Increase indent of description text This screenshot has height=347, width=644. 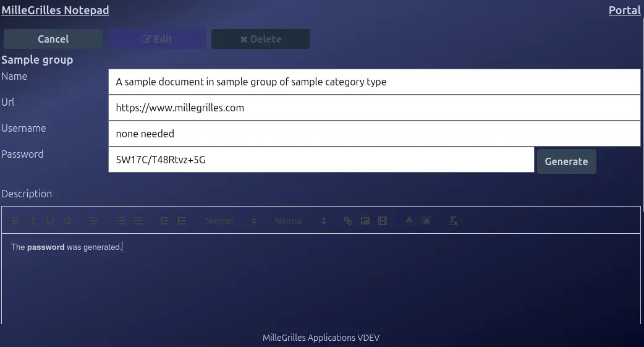point(182,221)
